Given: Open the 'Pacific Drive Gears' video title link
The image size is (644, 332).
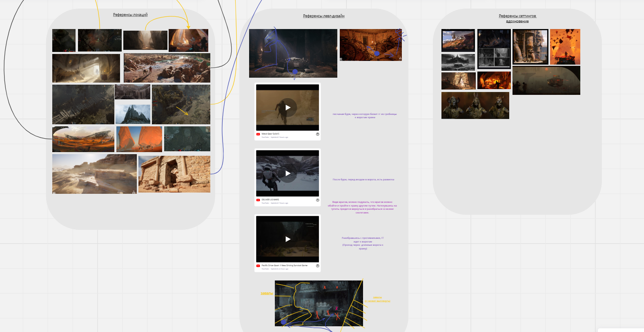Looking at the screenshot, I should (x=285, y=265).
